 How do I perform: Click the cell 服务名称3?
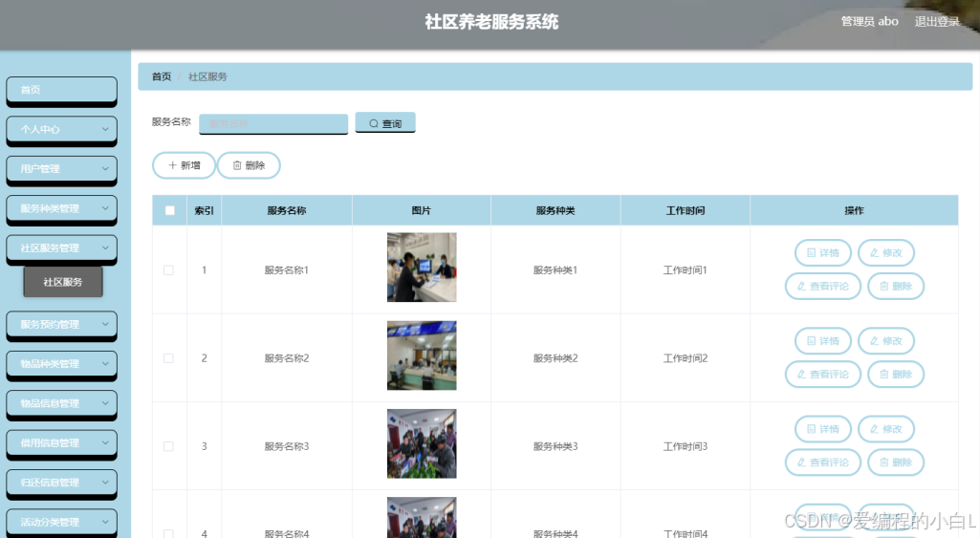point(287,446)
